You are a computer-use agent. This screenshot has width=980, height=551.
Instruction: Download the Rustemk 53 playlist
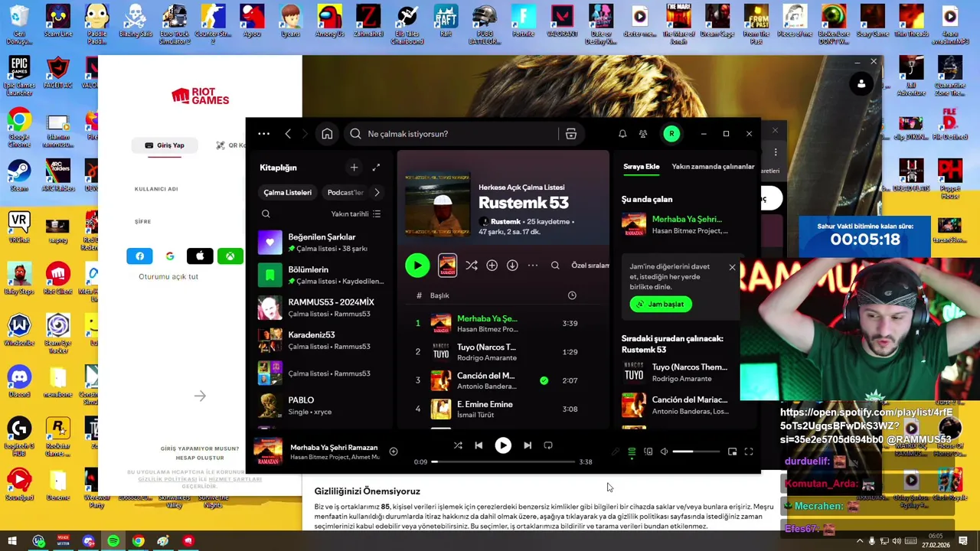coord(512,266)
